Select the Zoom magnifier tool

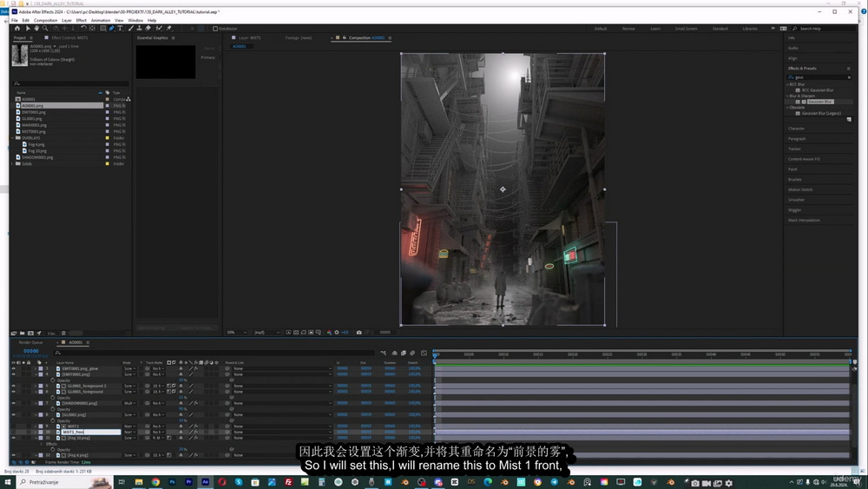(45, 29)
